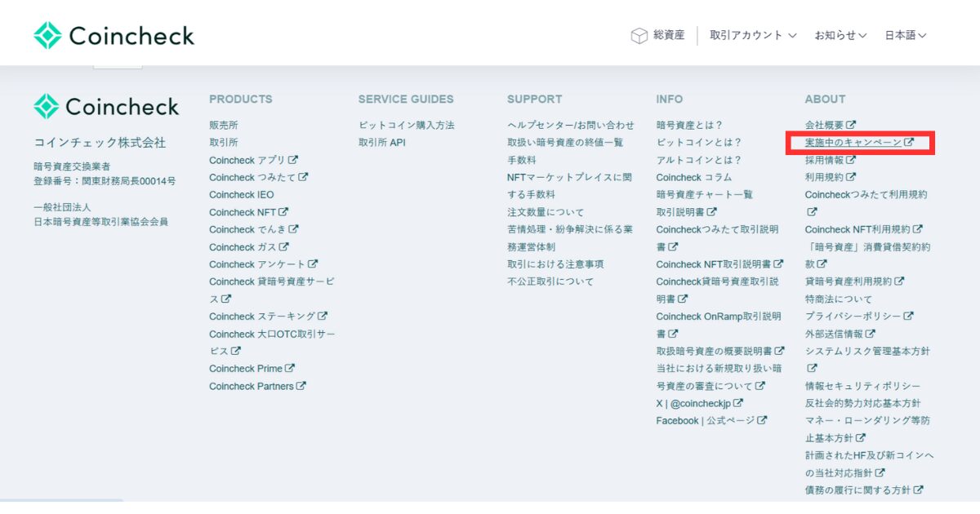Open the 取引における注意事項 link
This screenshot has width=980, height=514.
(555, 264)
